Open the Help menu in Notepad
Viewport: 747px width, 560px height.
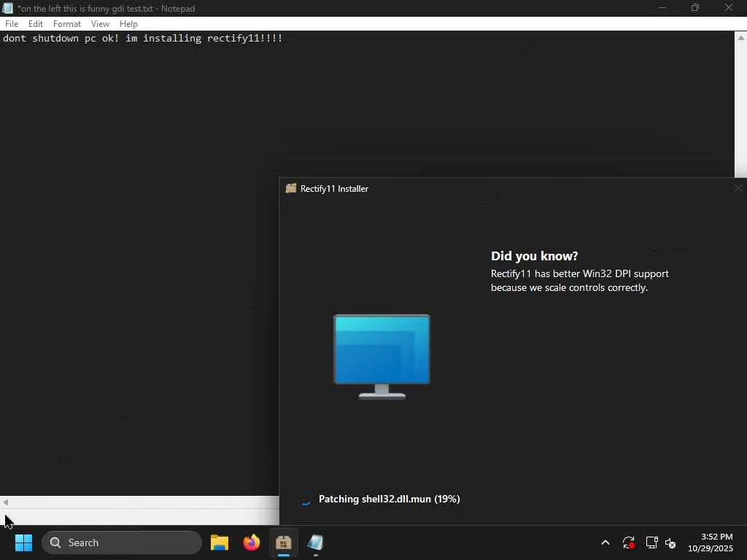tap(128, 24)
